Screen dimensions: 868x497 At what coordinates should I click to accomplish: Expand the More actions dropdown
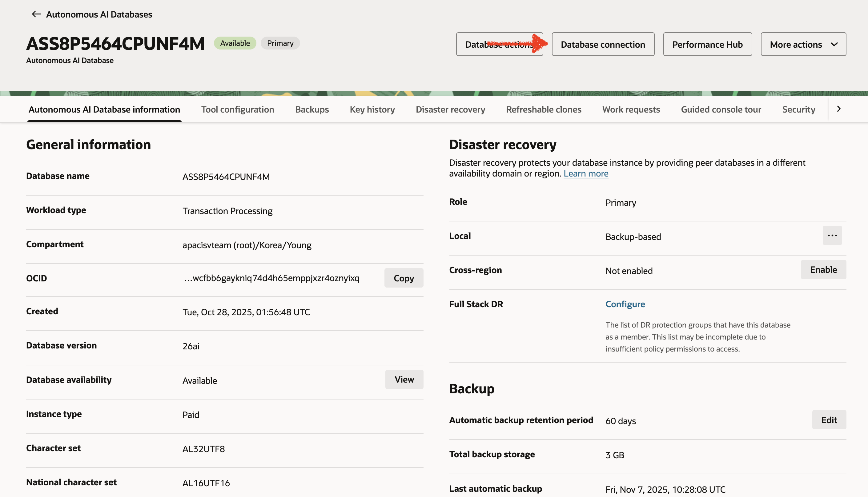click(803, 44)
